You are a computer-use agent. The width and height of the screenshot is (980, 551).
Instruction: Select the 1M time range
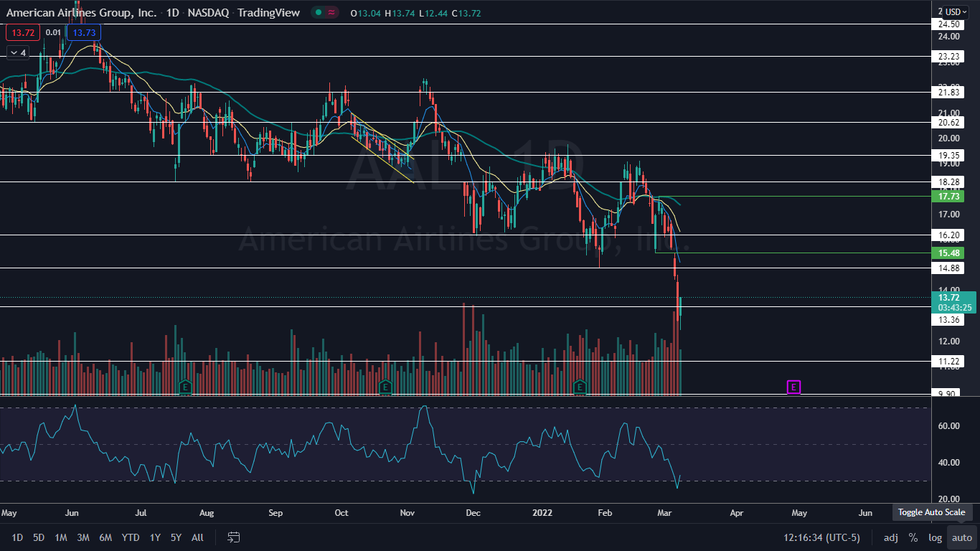click(61, 537)
